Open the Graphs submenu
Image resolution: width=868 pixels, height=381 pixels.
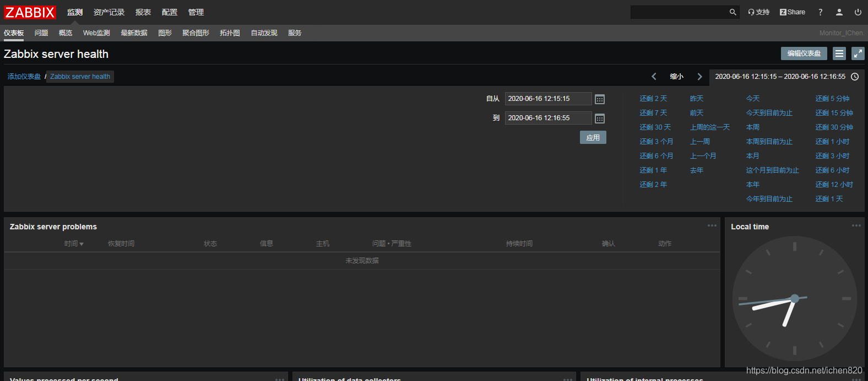[x=165, y=33]
